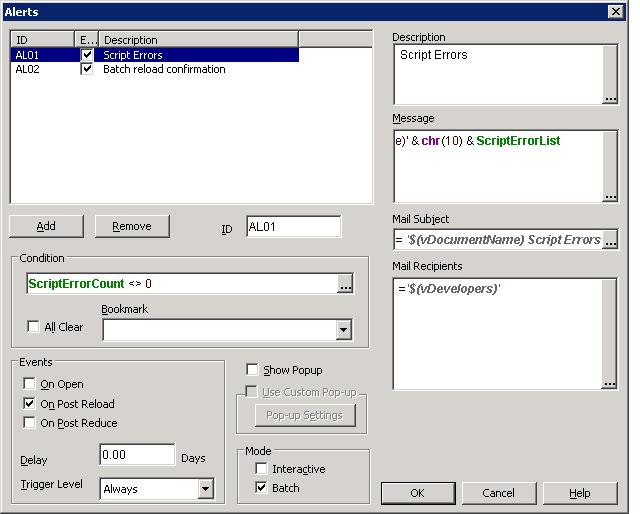The width and height of the screenshot is (640, 514).
Task: Check the Interactive mode option
Action: 261,468
